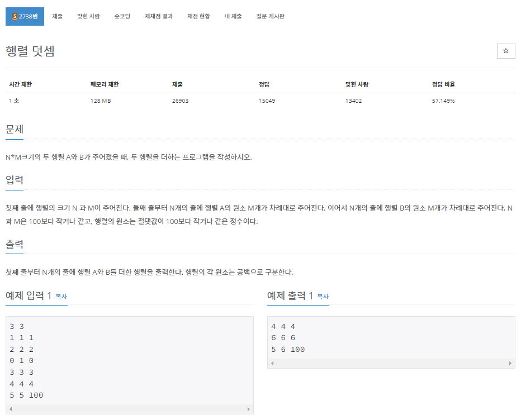Click the 1 초 time limit value
Image resolution: width=521 pixels, height=420 pixels.
point(14,101)
